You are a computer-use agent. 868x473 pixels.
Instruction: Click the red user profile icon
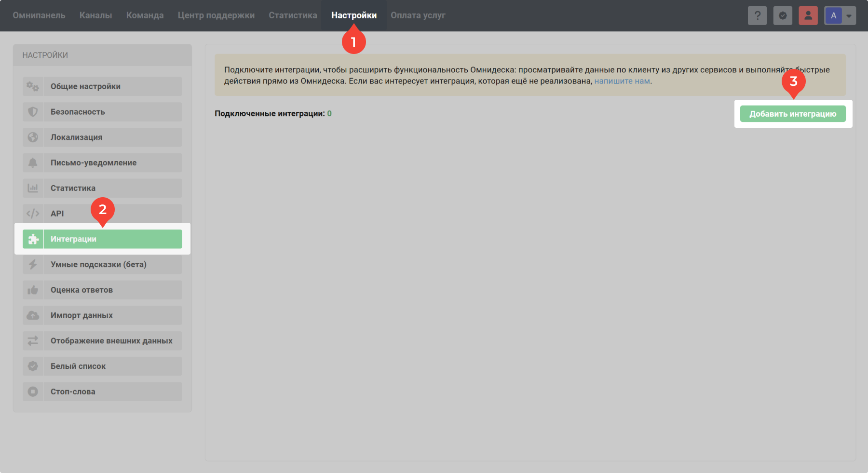(x=808, y=15)
